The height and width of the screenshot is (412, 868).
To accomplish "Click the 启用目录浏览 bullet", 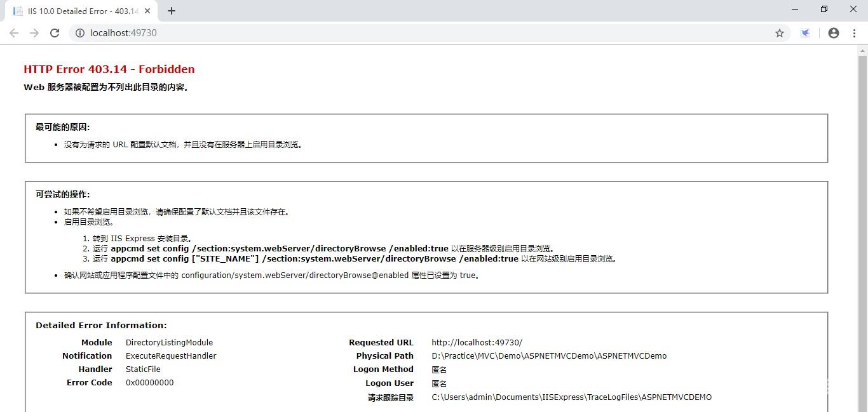I will coord(89,222).
